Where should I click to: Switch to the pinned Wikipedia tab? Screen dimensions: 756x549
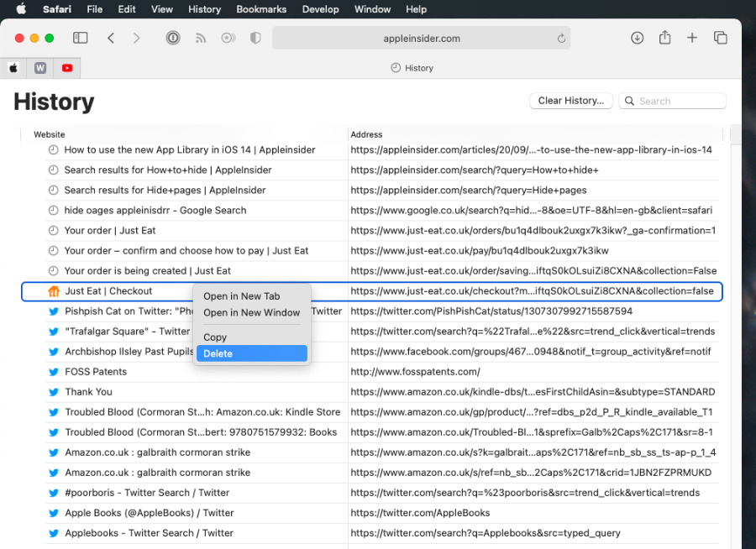pyautogui.click(x=40, y=68)
